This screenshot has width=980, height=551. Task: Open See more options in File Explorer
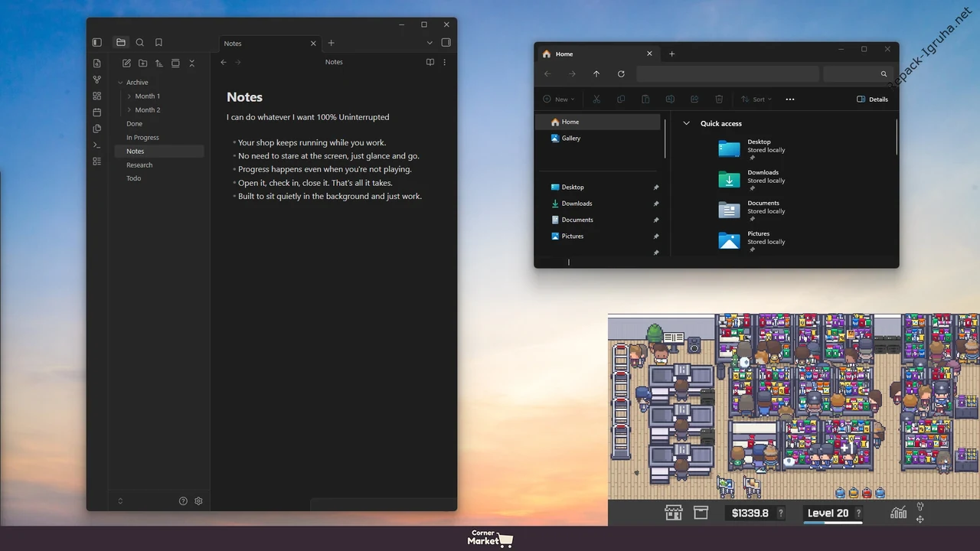[x=790, y=99]
